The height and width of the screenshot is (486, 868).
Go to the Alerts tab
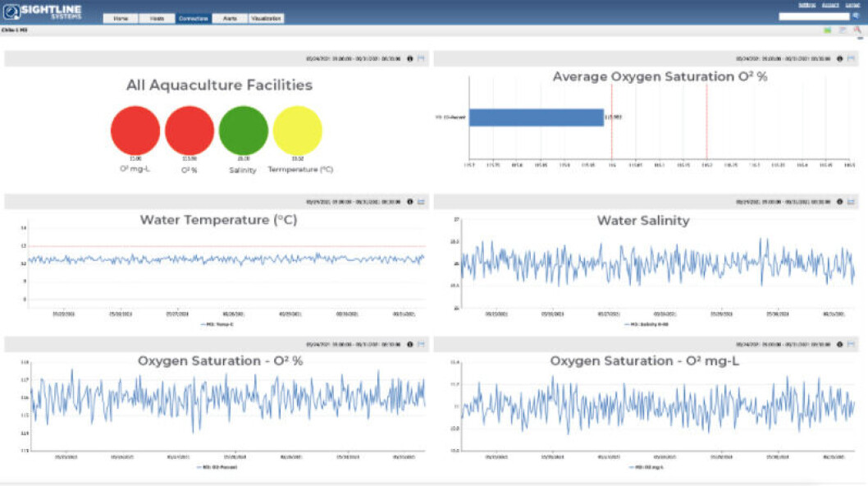230,18
